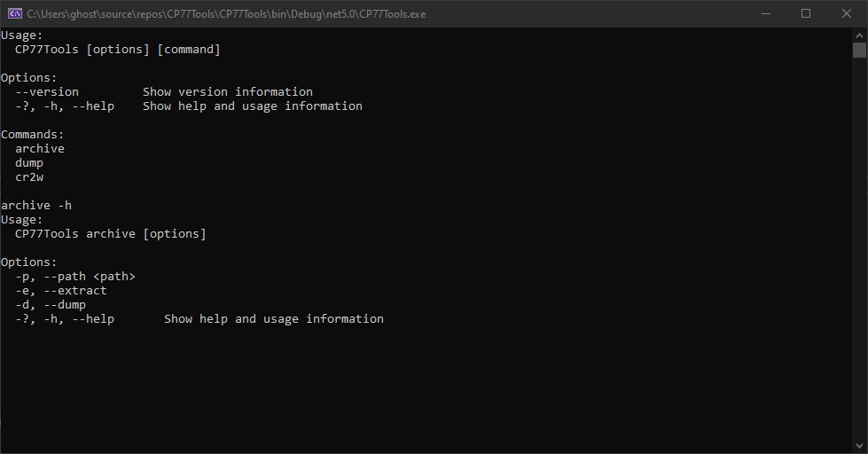The width and height of the screenshot is (868, 454).
Task: Click the 'CP77Tools archive [options]' usage line
Action: tap(111, 234)
